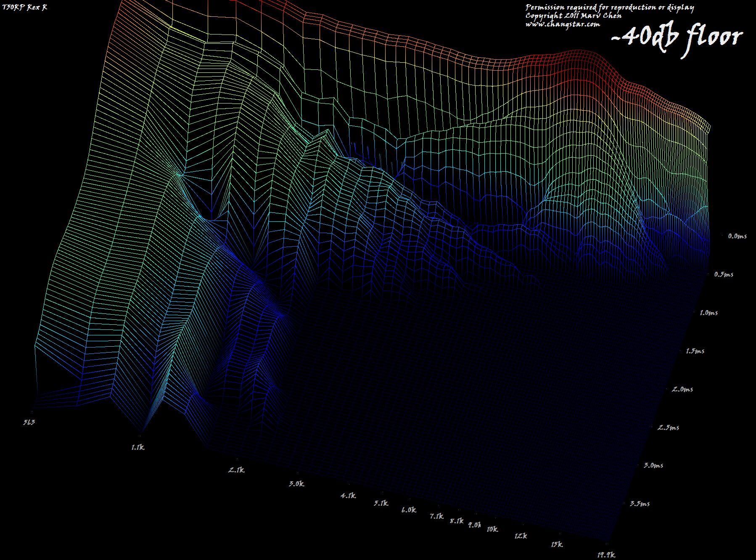Click the 4.1k frequency axis label
Viewport: 756px width, 560px height.
point(349,496)
